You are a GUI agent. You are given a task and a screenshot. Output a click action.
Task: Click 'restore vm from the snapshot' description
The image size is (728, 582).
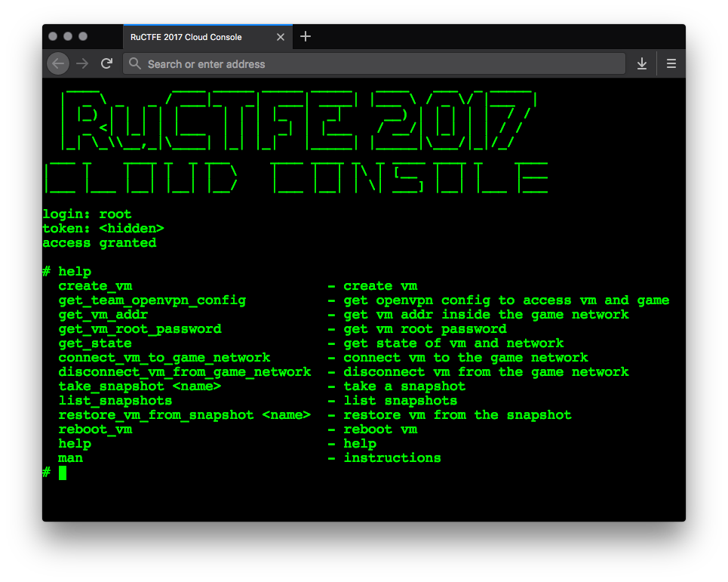pyautogui.click(x=458, y=415)
